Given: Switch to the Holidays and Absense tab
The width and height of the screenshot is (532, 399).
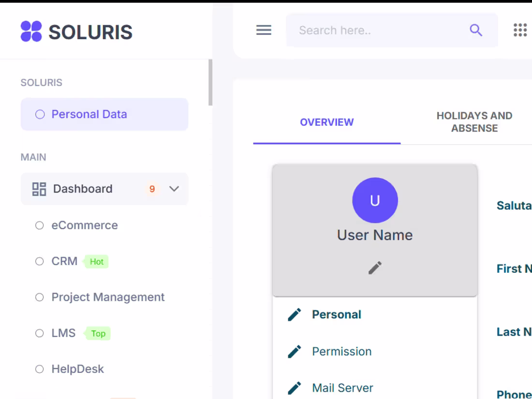Looking at the screenshot, I should pos(474,122).
